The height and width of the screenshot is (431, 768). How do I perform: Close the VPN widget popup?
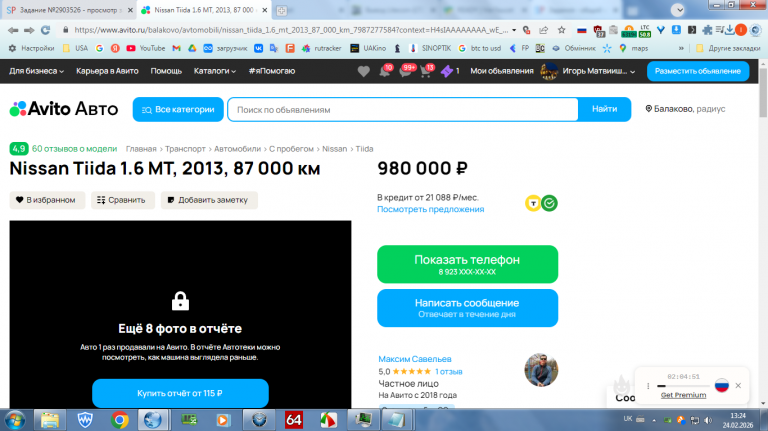[738, 385]
